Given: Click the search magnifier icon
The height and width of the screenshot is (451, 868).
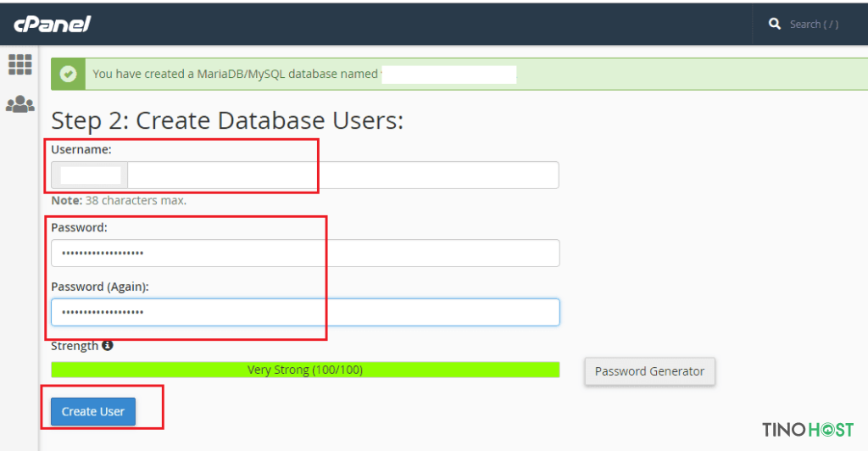Looking at the screenshot, I should click(x=775, y=24).
